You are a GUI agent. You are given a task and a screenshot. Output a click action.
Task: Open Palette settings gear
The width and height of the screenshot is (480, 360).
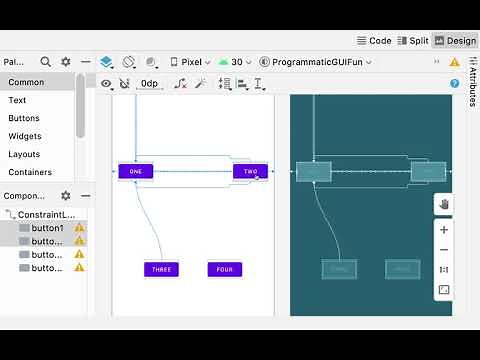(x=66, y=62)
